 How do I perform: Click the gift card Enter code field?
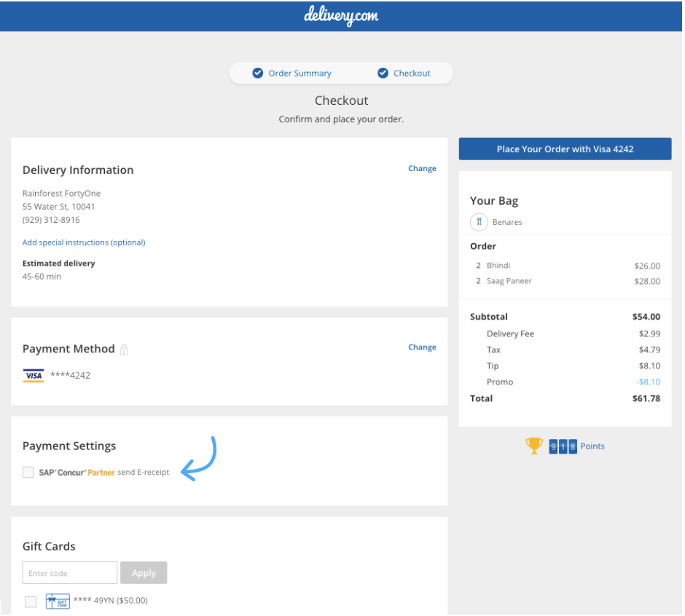point(70,573)
